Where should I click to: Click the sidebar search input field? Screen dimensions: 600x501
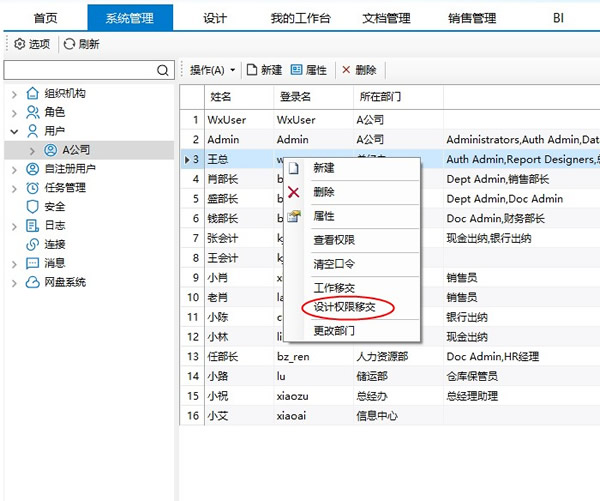click(x=80, y=70)
